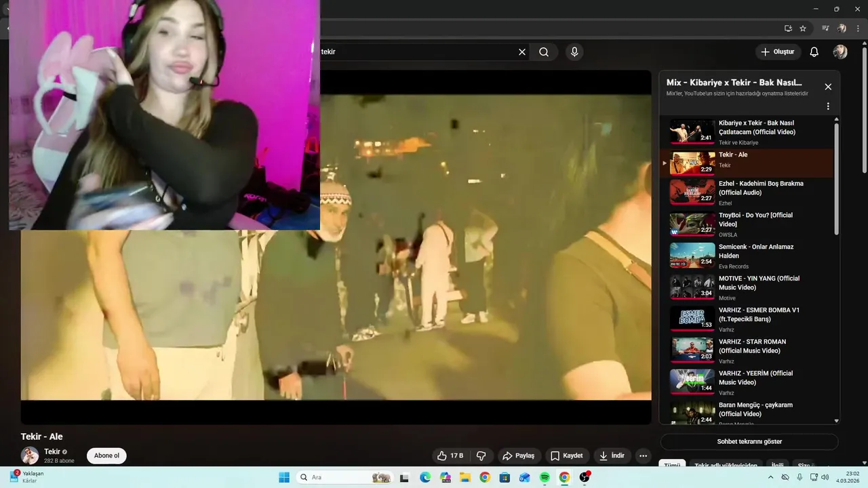Open Microsoft 365 Copilot taskbar icon
This screenshot has width=868, height=488.
click(445, 477)
